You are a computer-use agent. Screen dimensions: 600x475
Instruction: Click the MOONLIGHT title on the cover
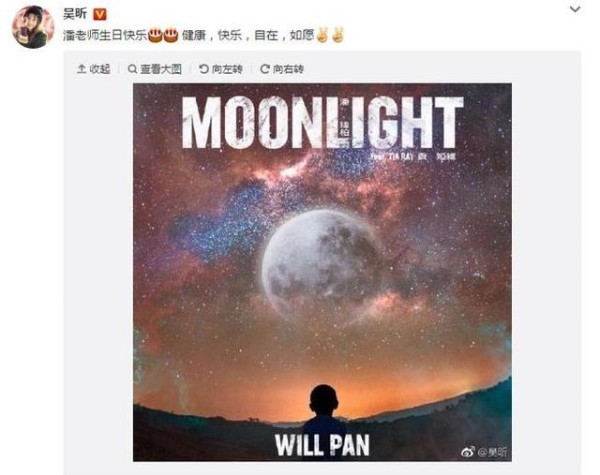point(322,122)
